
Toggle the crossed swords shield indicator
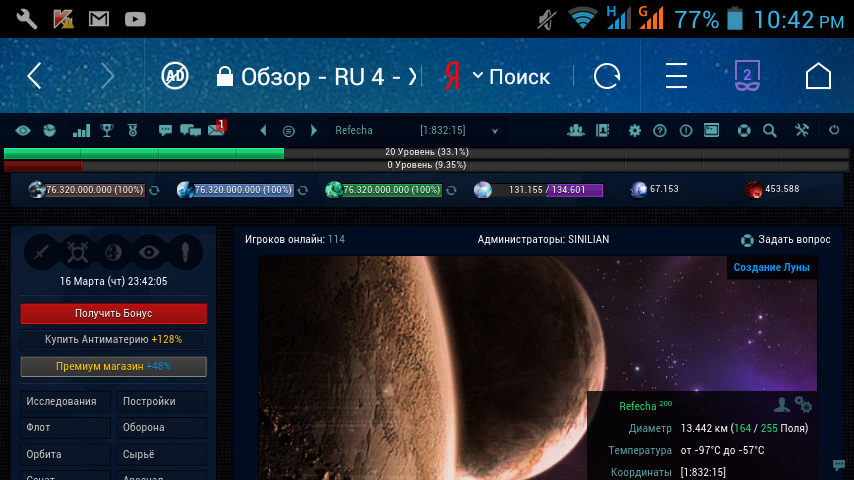pyautogui.click(x=77, y=252)
